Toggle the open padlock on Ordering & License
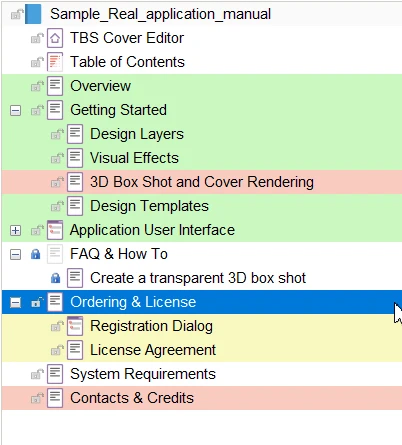This screenshot has width=402, height=445. [36, 302]
